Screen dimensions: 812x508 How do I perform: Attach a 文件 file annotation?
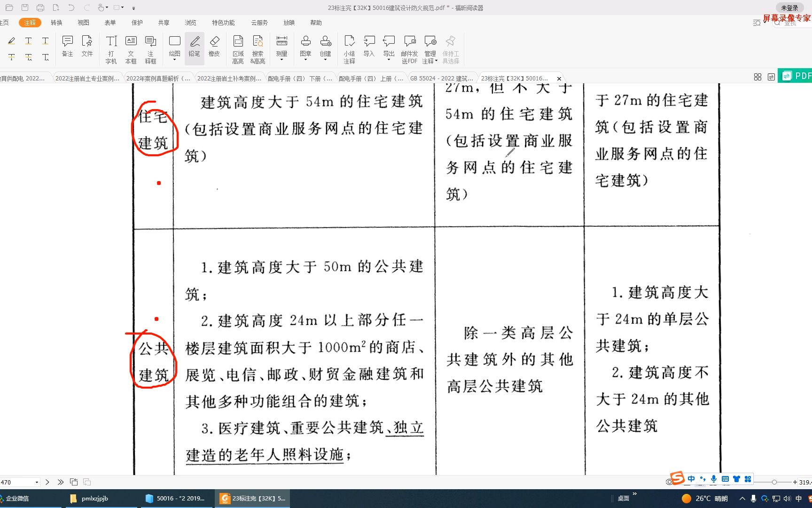(87, 46)
